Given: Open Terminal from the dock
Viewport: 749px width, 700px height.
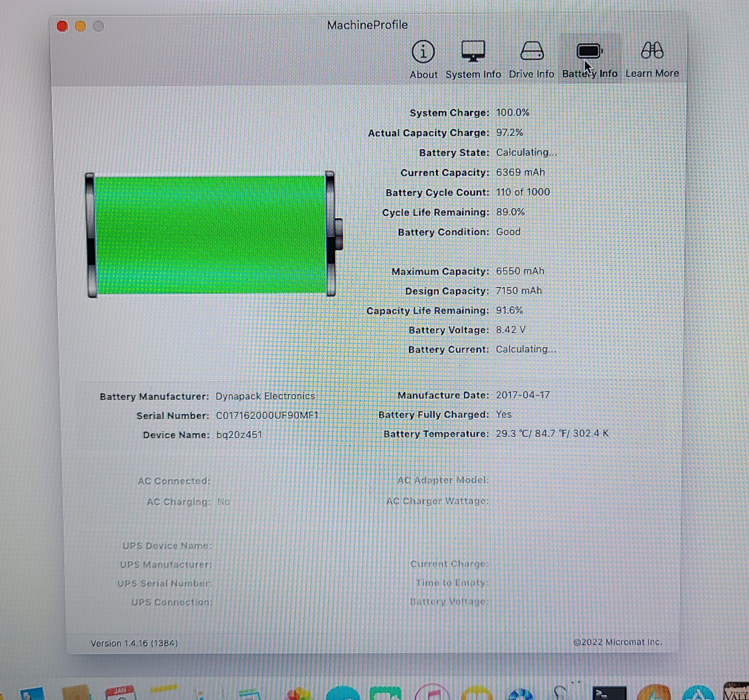Looking at the screenshot, I should click(609, 694).
